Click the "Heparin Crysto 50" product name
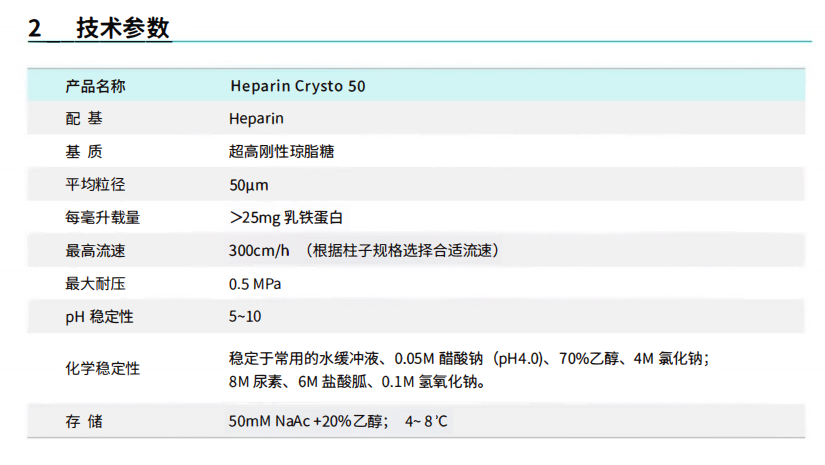This screenshot has height=465, width=825. (297, 86)
